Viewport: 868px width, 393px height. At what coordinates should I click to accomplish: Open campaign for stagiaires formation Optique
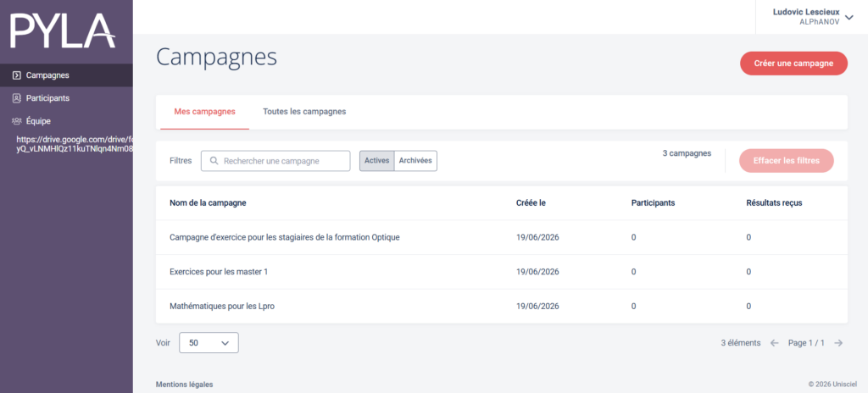tap(285, 237)
